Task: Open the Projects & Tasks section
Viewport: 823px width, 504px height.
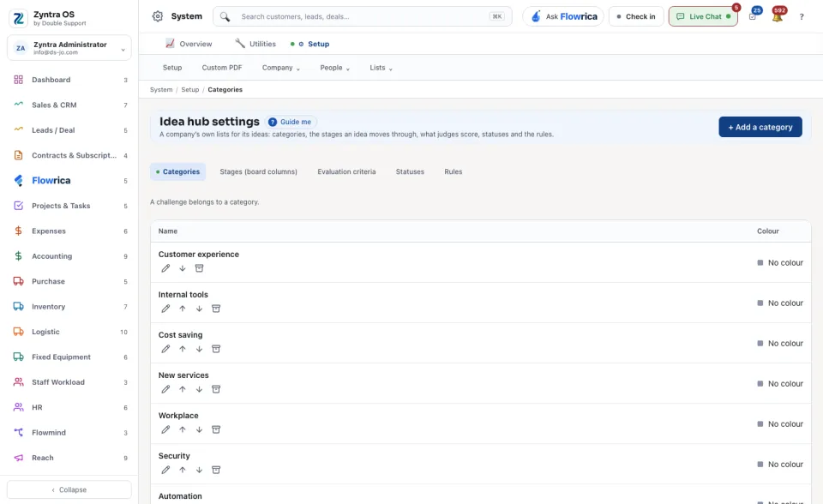Action: click(69, 206)
